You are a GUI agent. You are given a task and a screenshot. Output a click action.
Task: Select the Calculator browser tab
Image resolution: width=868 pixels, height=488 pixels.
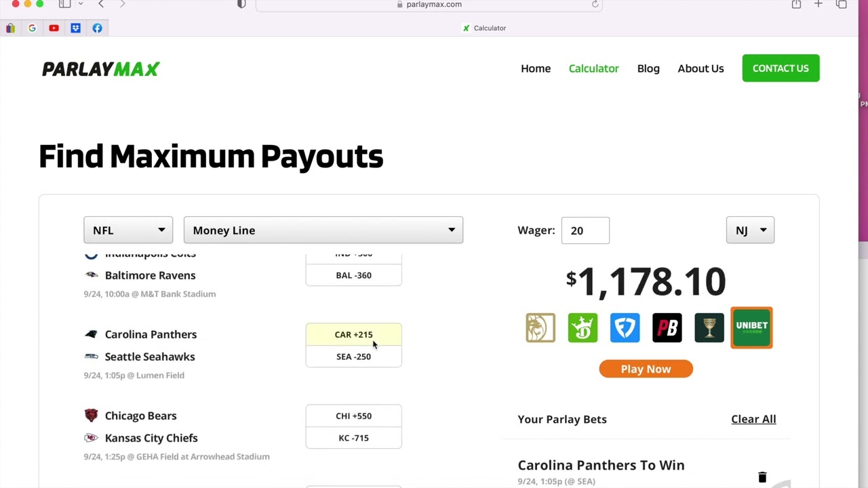(x=484, y=28)
